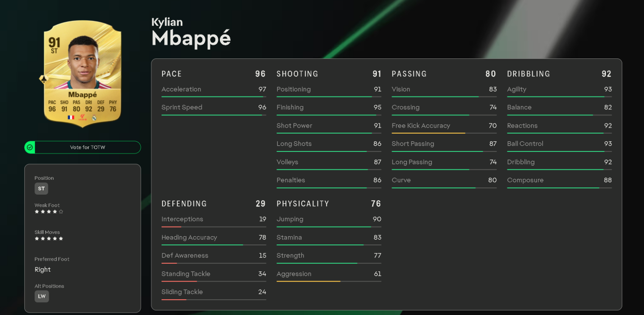Click the Physicality total value 76
644x315 pixels.
point(376,204)
